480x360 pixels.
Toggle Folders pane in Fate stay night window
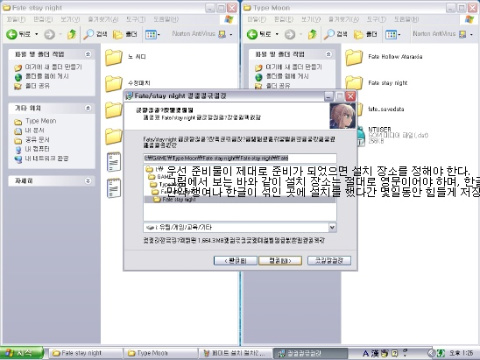125,34
